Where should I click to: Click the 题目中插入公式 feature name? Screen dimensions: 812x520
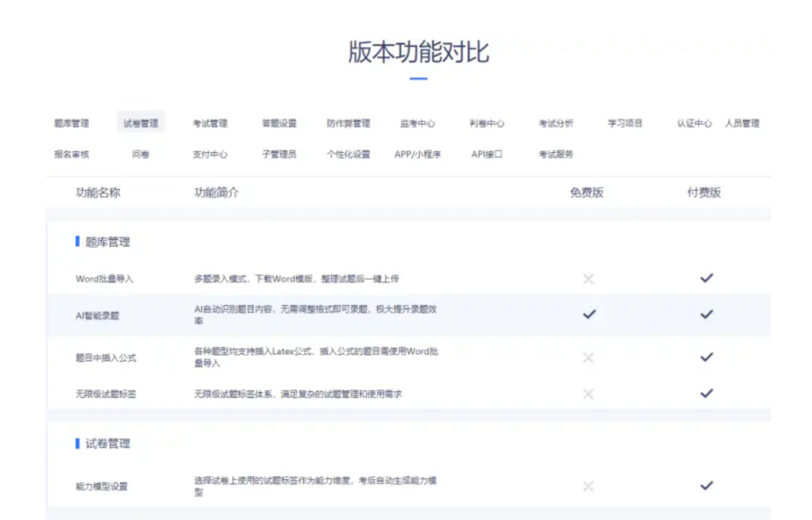[x=106, y=358]
